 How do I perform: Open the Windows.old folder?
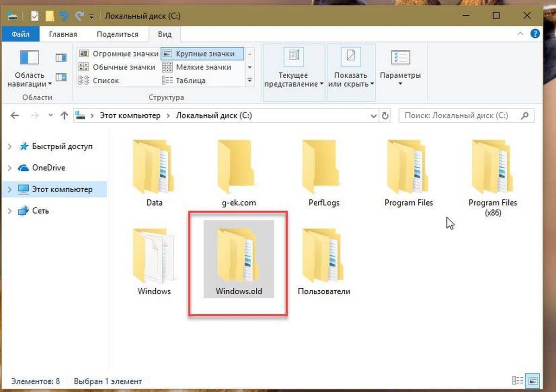point(239,259)
